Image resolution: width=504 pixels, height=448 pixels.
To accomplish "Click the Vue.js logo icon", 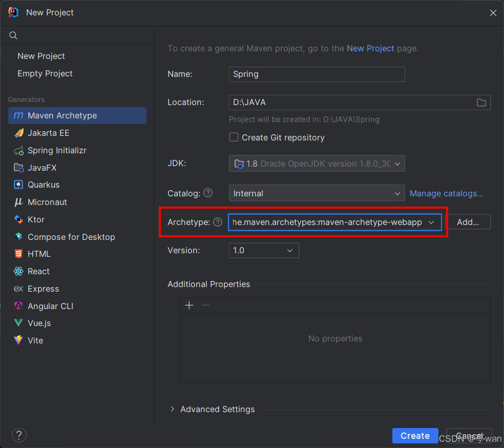I will pos(18,323).
